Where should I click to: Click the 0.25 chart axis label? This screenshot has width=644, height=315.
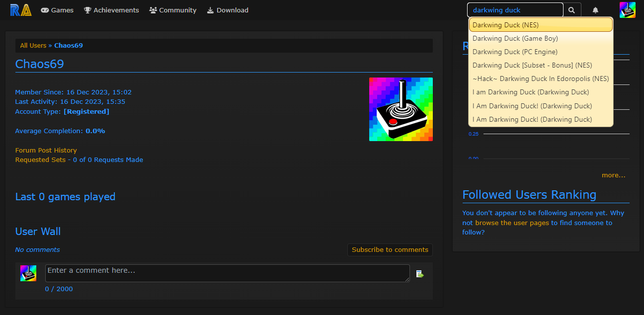[x=474, y=134]
